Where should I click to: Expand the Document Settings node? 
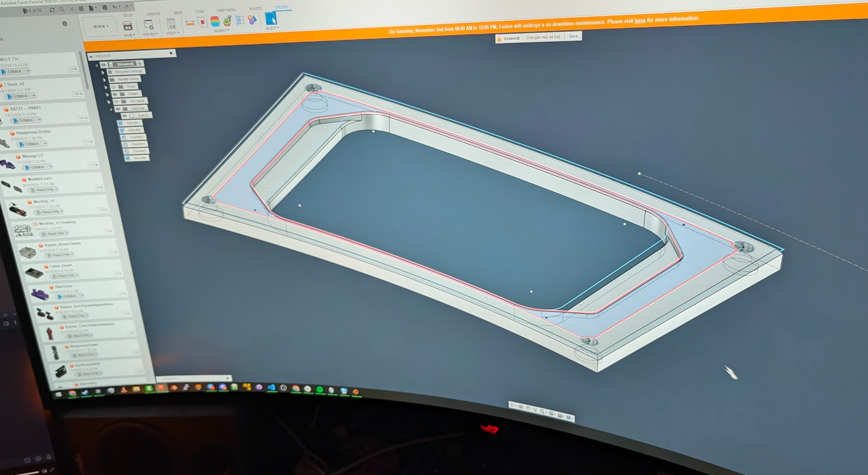pyautogui.click(x=103, y=72)
